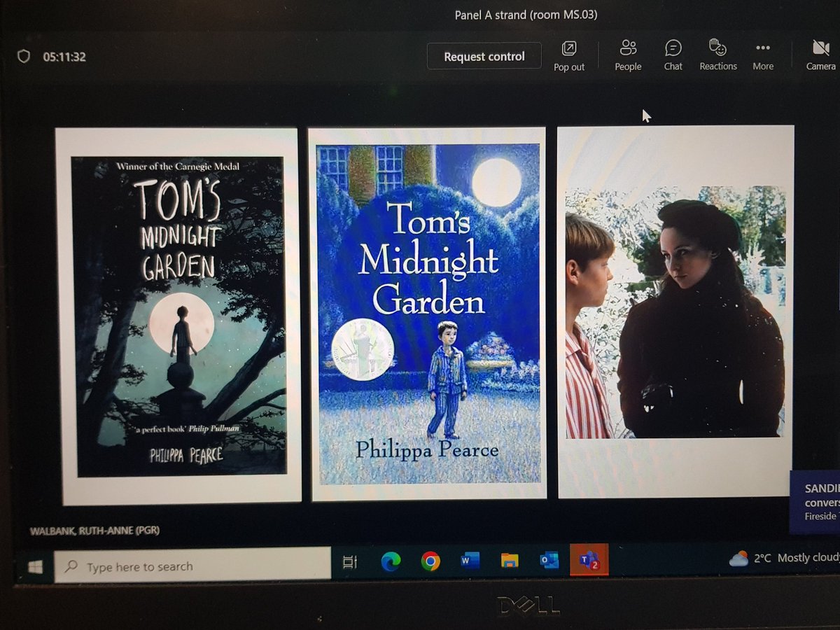
Task: Switch to Microsoft Teams in the taskbar
Action: click(589, 559)
